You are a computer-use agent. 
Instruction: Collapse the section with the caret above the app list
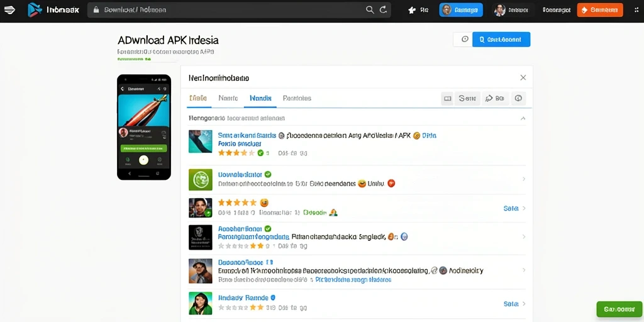[x=523, y=118]
